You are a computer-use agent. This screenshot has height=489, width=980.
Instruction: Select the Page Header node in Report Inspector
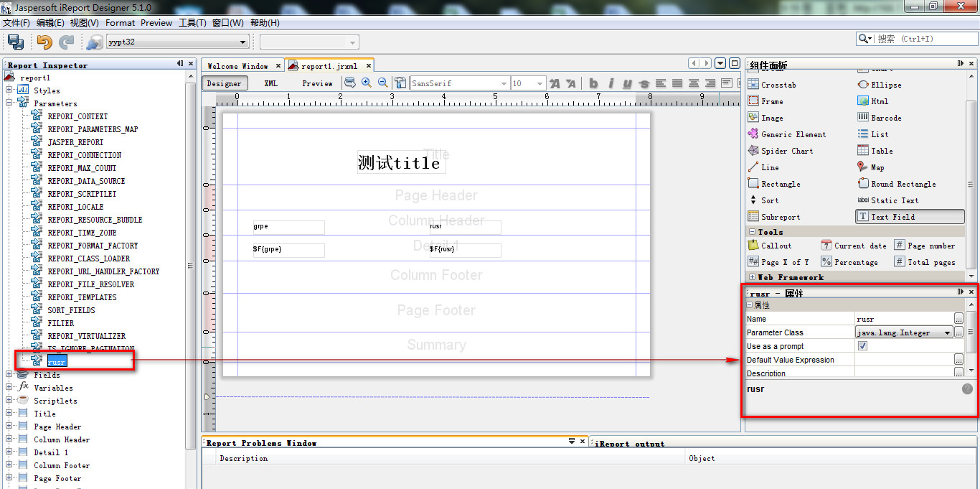click(57, 427)
